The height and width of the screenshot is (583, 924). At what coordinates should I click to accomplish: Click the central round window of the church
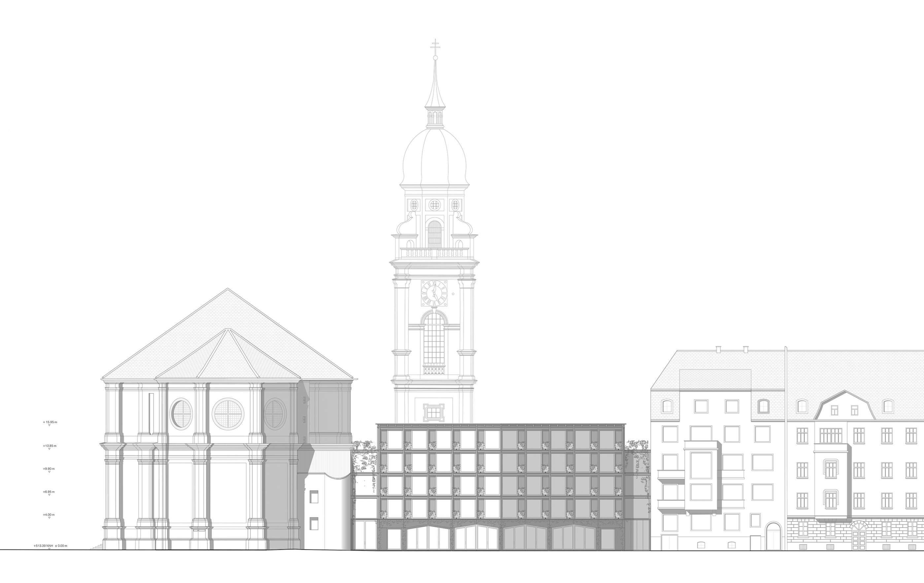click(228, 414)
